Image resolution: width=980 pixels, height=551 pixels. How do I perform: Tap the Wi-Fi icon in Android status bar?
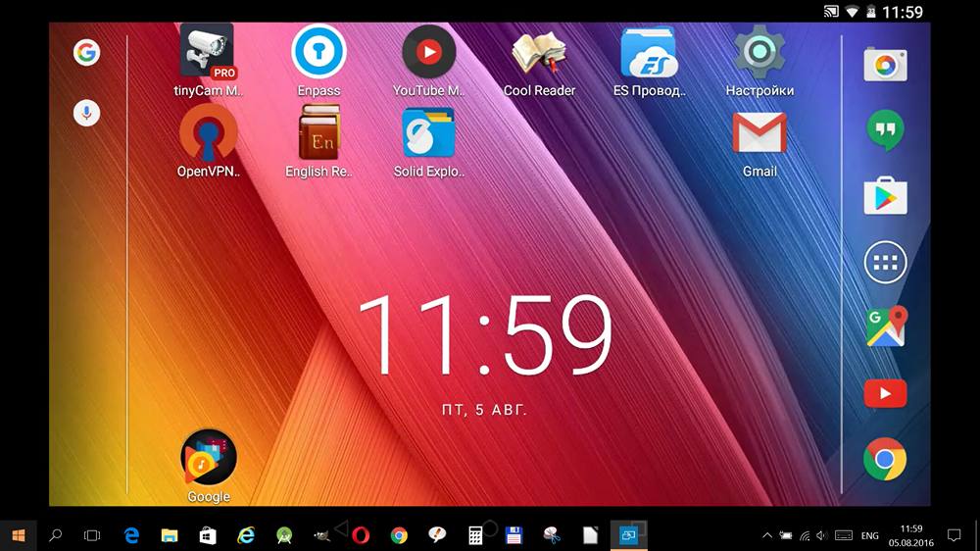click(852, 11)
